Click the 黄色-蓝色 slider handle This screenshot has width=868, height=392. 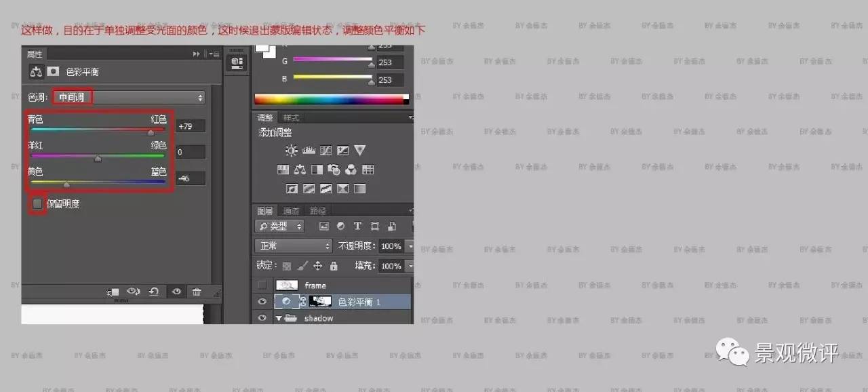66,184
